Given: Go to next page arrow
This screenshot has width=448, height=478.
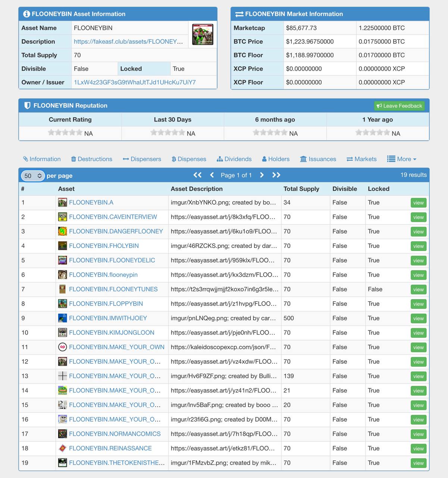Looking at the screenshot, I should coord(262,175).
